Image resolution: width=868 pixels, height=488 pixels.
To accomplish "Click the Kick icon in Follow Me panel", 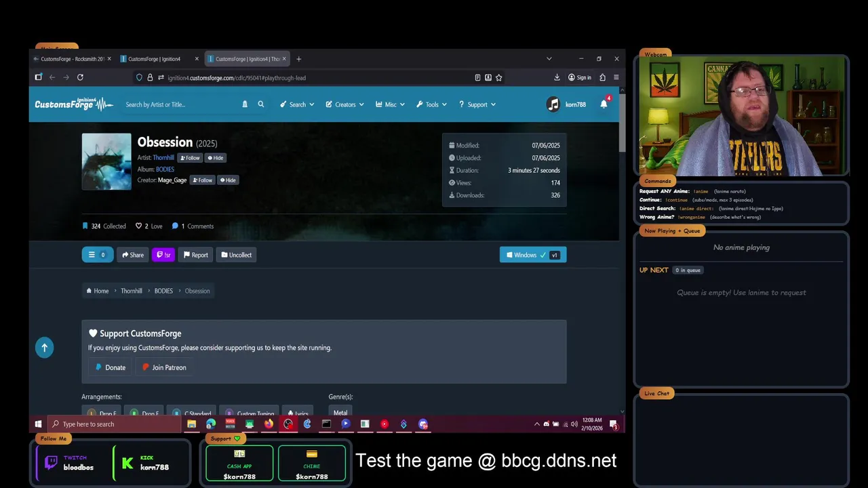I will [127, 464].
